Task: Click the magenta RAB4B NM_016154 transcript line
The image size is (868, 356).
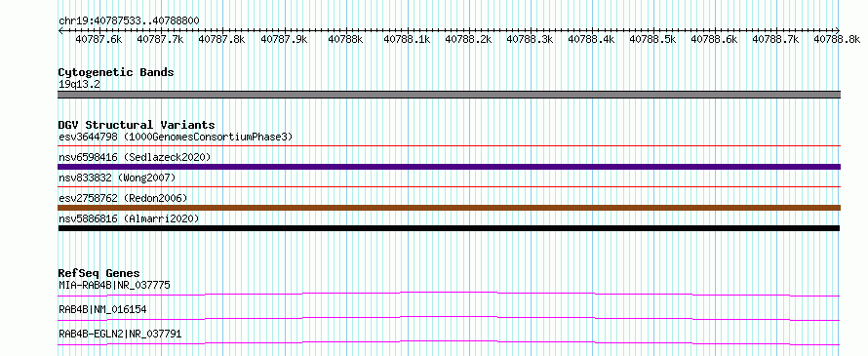Action: click(x=449, y=318)
